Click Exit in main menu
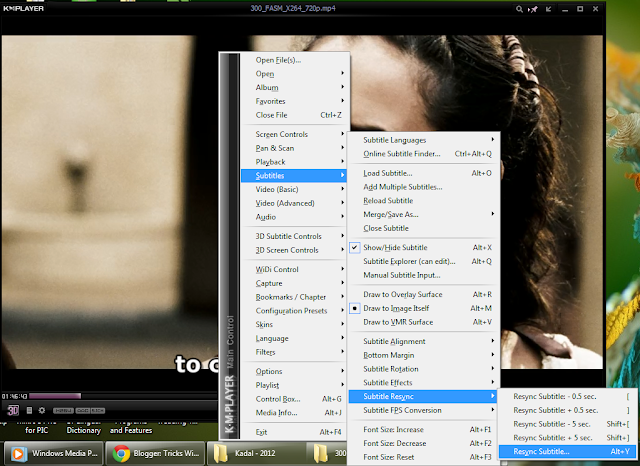 pos(294,432)
